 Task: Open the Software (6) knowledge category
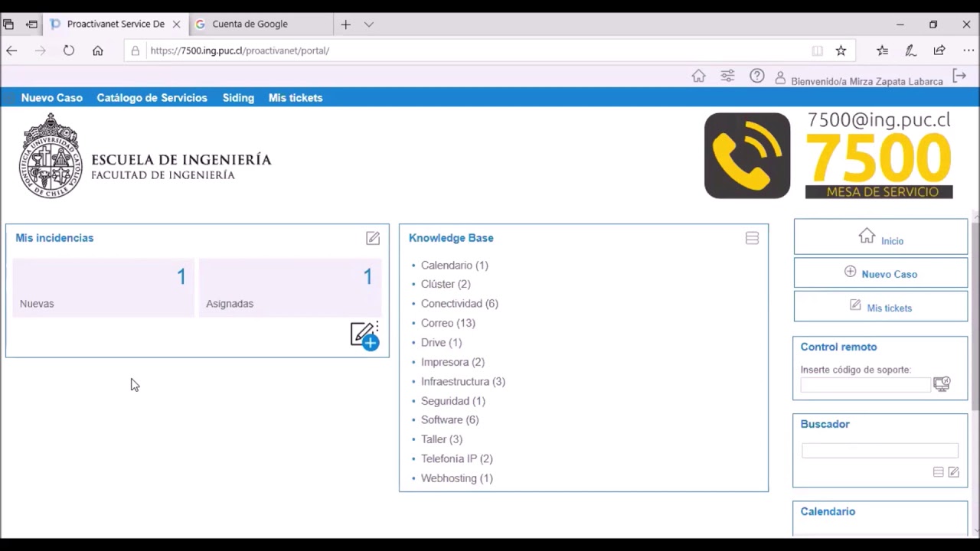tap(449, 420)
